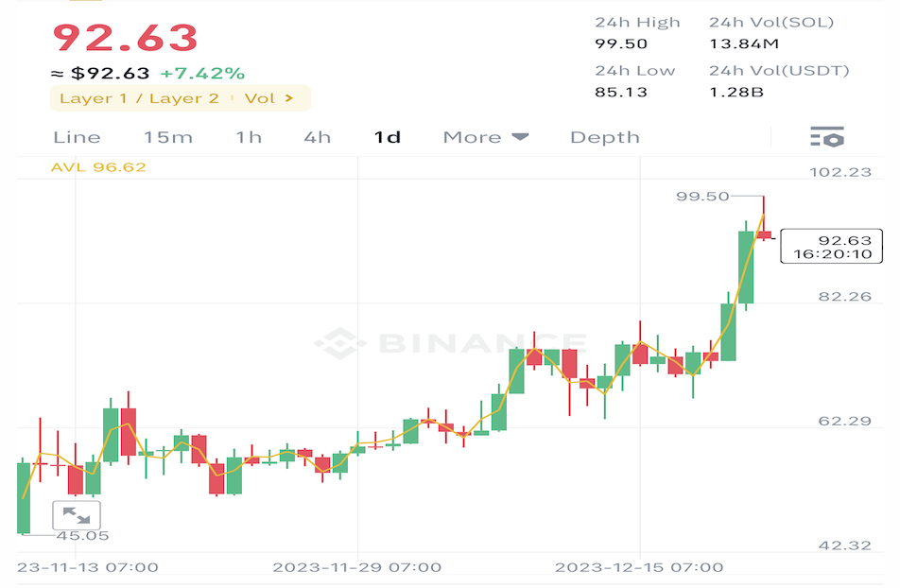Screen dimensions: 900x588
Task: Click the 24h Vol(USDT) value 1.28B
Action: click(x=736, y=92)
